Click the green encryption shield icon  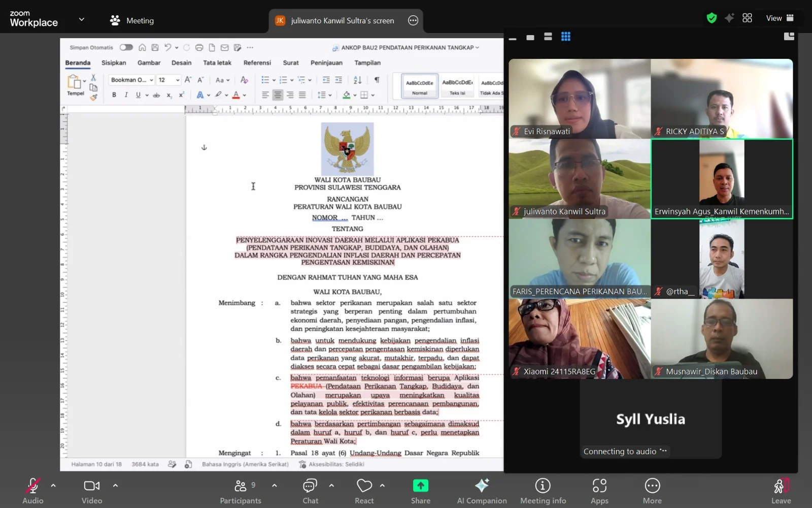point(712,18)
